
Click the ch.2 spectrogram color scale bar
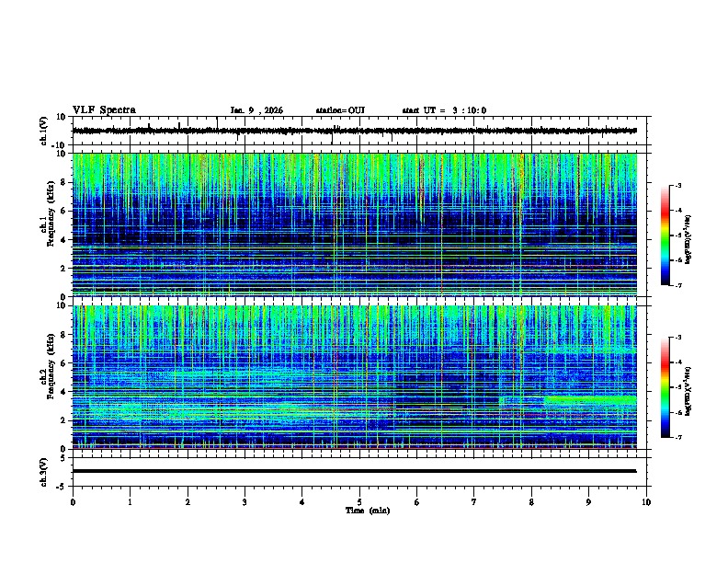[x=665, y=387]
